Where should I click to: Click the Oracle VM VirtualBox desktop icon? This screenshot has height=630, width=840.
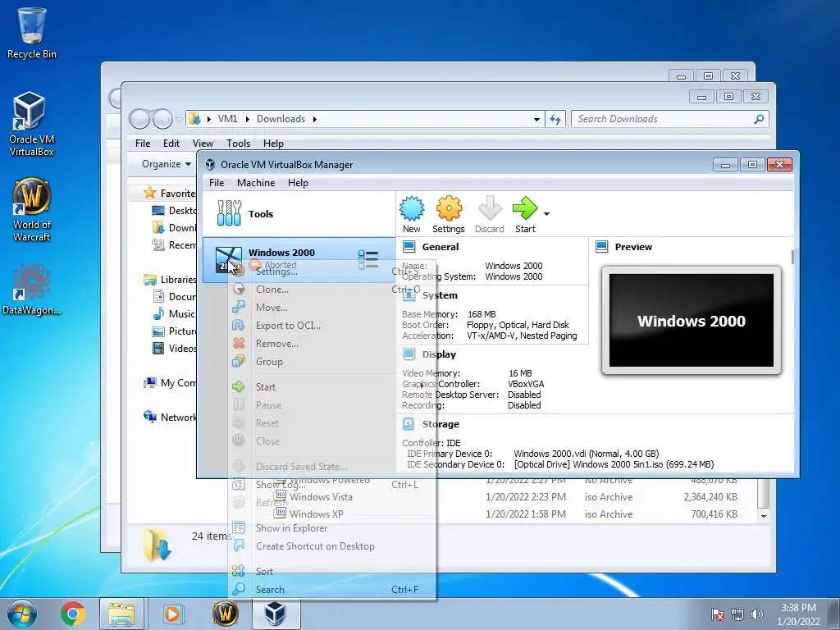32,123
